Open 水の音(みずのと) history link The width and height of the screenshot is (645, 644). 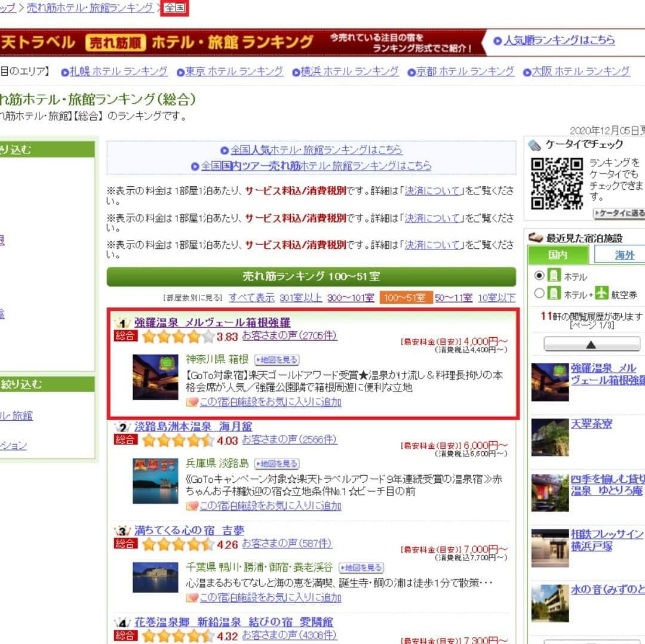point(607,590)
